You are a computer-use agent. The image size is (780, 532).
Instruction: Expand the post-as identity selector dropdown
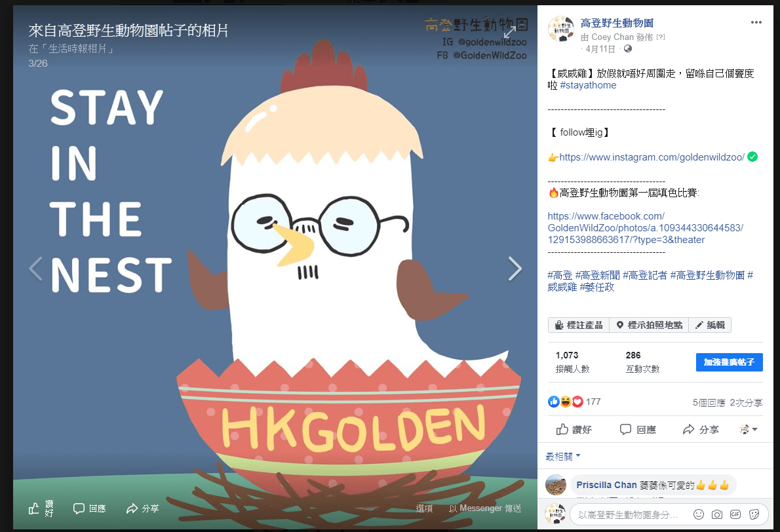click(x=748, y=429)
